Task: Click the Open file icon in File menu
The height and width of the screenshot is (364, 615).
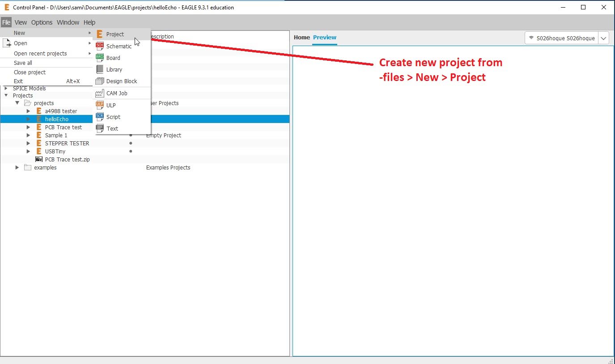Action: point(7,43)
